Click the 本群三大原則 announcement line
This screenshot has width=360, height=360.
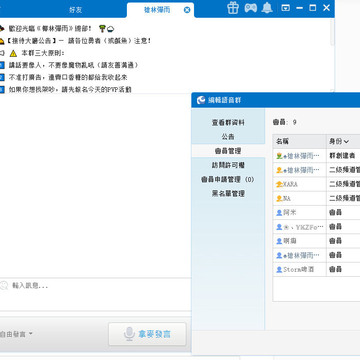(x=43, y=53)
